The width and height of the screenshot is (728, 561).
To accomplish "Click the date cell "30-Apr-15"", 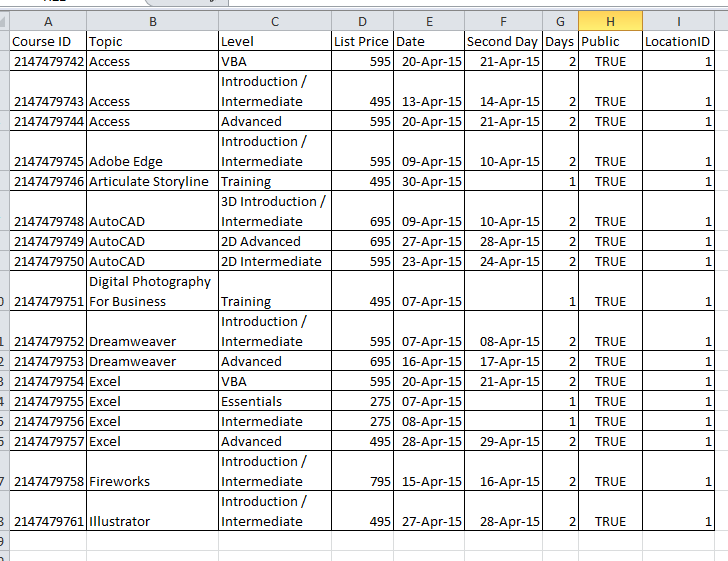I will (428, 182).
